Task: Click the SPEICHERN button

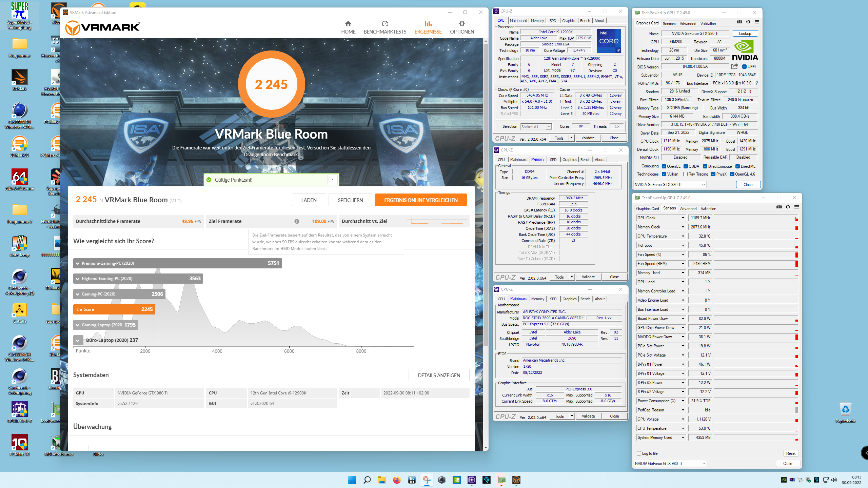Action: click(x=350, y=200)
